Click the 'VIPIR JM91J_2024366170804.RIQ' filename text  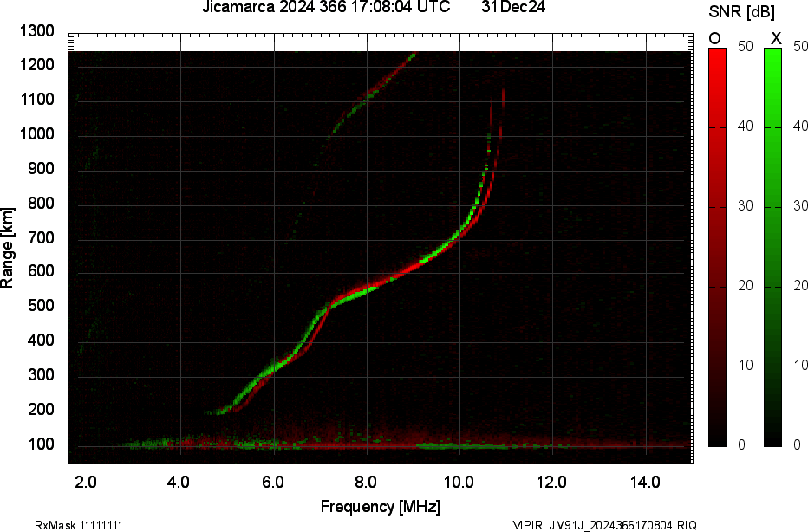tap(604, 525)
